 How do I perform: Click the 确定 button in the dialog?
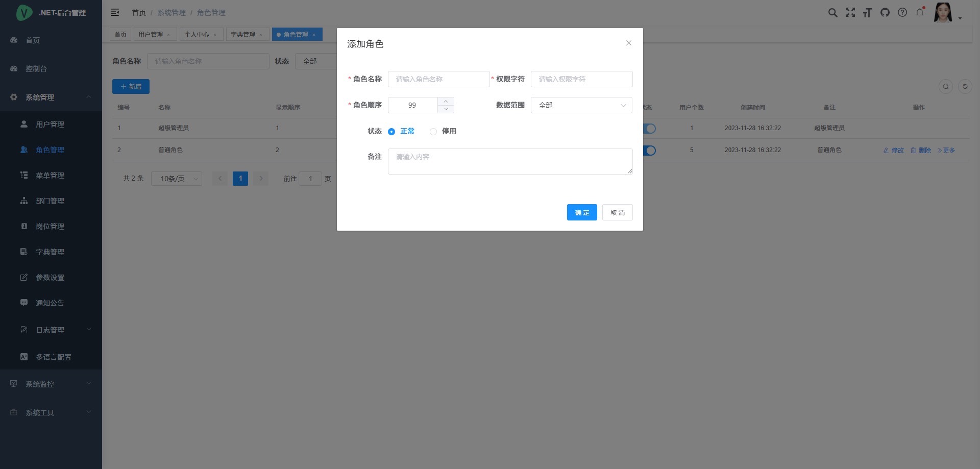point(582,212)
